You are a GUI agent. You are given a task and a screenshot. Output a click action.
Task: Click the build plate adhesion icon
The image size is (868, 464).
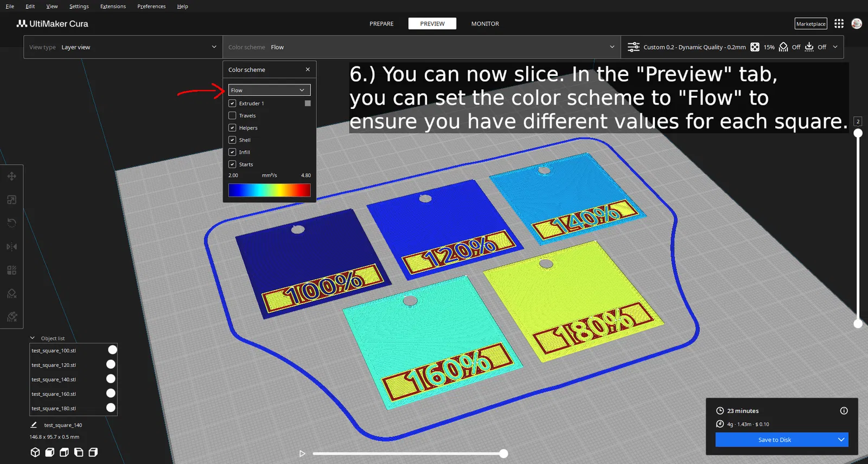[x=809, y=47]
